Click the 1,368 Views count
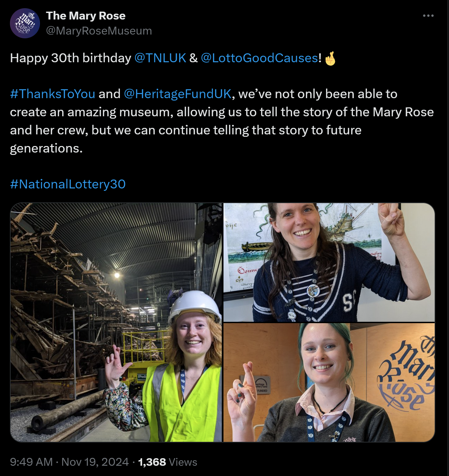 [x=167, y=462]
